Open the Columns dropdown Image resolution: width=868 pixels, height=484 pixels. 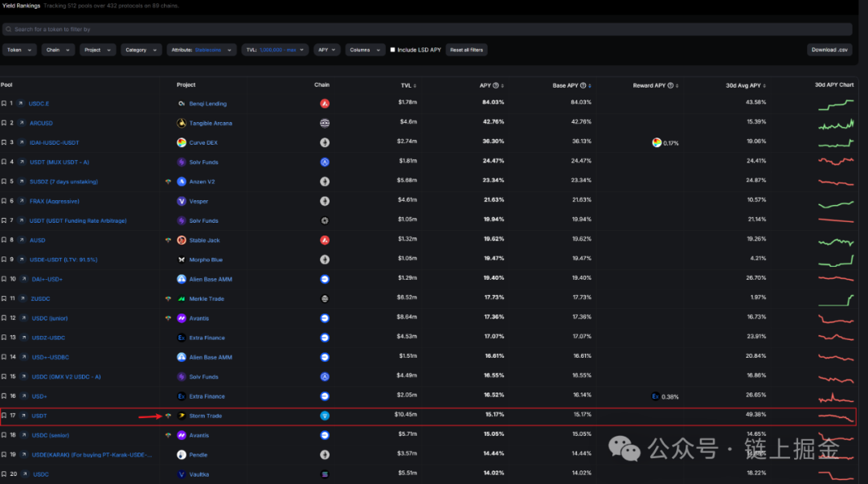[x=365, y=50]
